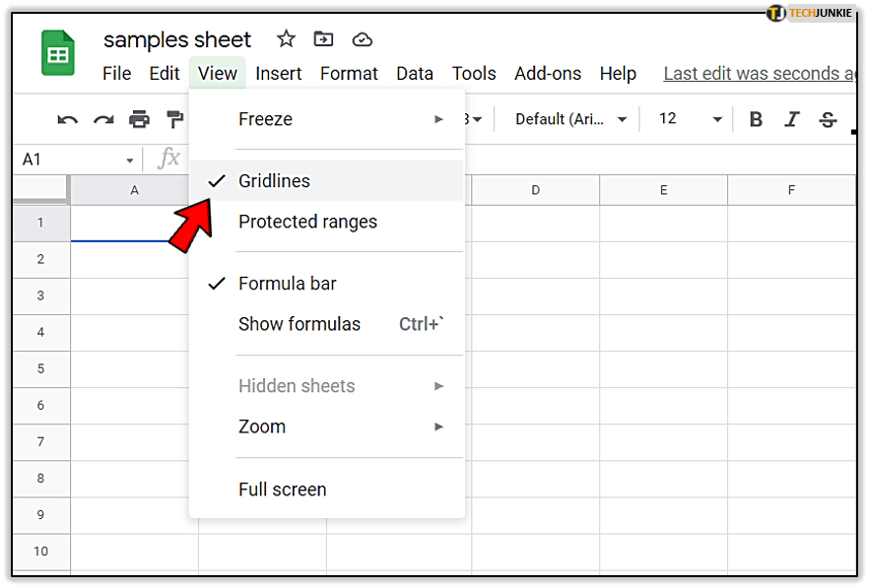Toggle the Formula bar option
Screen dimensions: 869x588
287,284
